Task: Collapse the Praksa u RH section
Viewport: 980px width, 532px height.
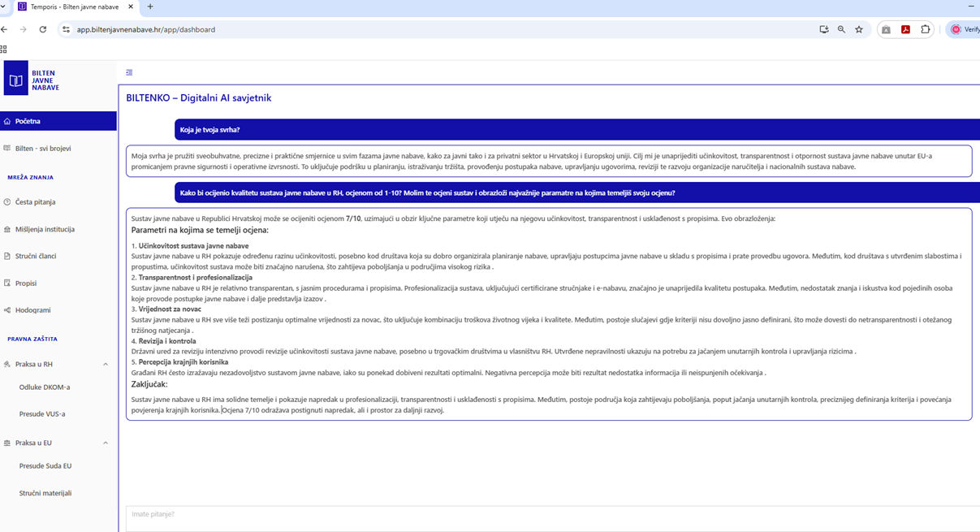Action: 106,365
